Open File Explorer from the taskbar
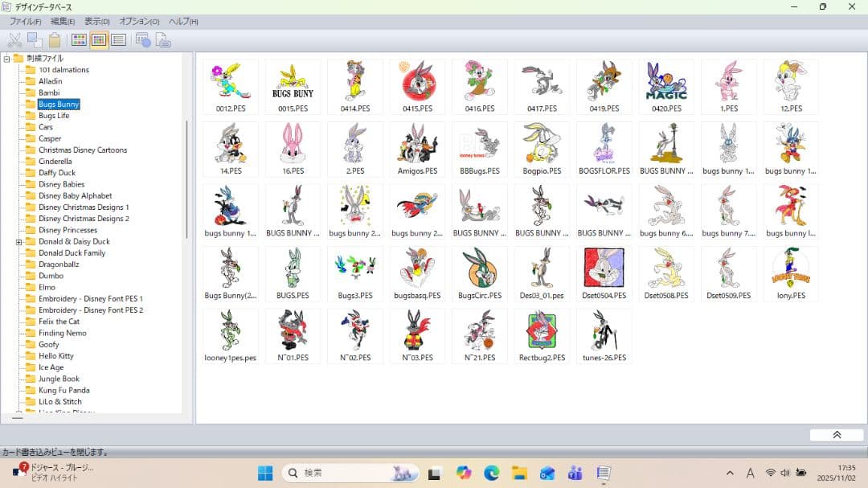 [519, 474]
